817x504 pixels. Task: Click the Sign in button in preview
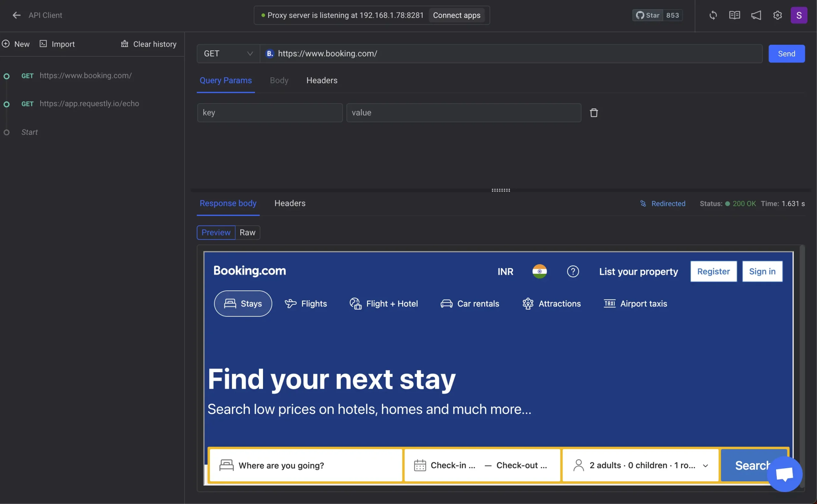coord(762,271)
